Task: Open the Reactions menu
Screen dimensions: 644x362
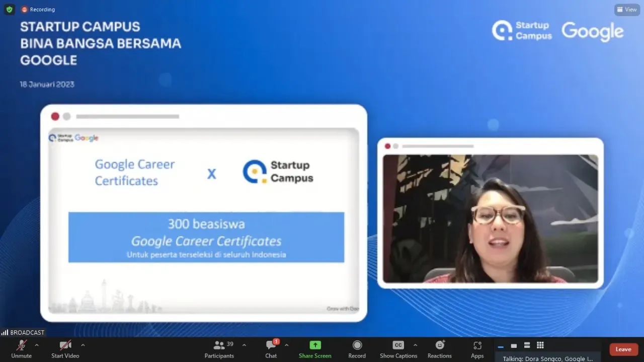Action: tap(440, 349)
